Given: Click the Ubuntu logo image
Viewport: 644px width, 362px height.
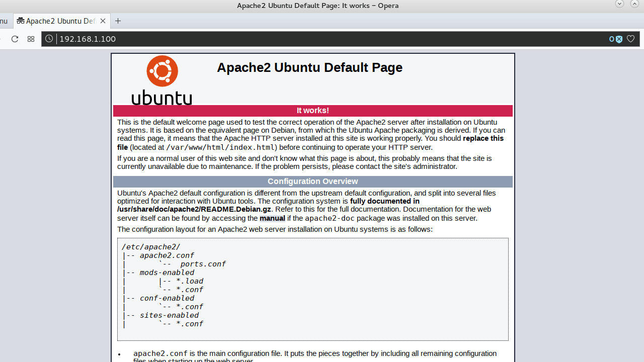Looking at the screenshot, I should [162, 80].
